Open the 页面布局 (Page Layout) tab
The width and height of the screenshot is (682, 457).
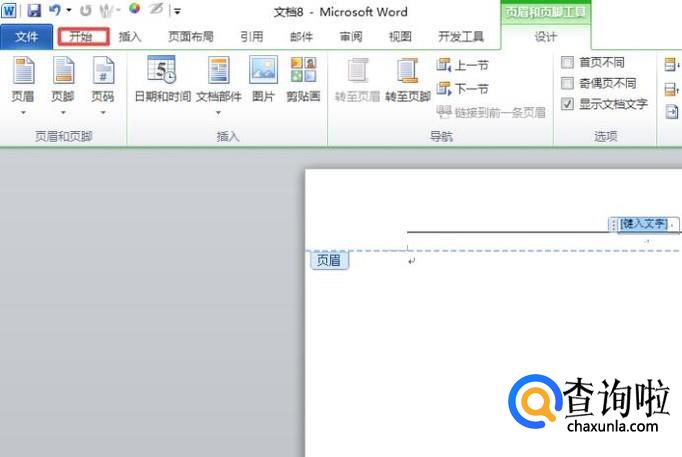coord(191,37)
